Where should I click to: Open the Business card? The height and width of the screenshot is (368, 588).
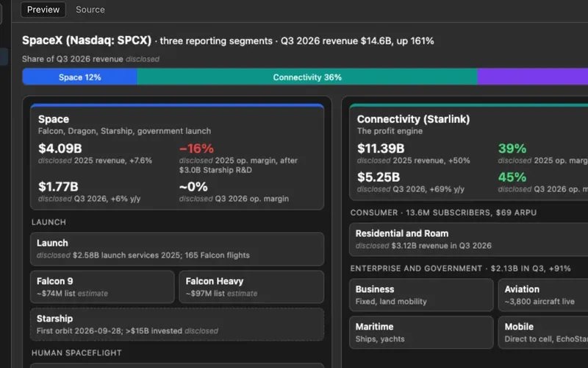coord(421,295)
